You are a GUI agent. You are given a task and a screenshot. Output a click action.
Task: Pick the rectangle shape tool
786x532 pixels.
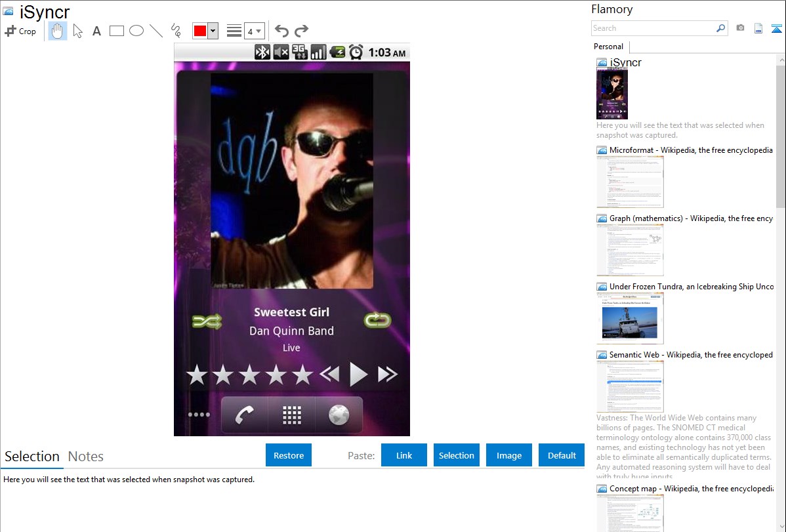coord(116,31)
